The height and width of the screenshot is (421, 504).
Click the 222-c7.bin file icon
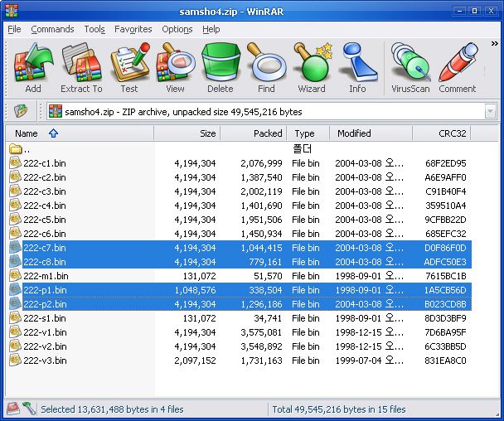(x=15, y=248)
